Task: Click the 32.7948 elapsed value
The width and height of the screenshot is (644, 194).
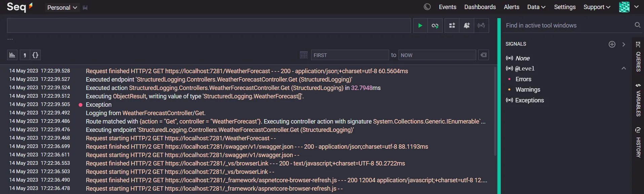Action: pos(362,88)
